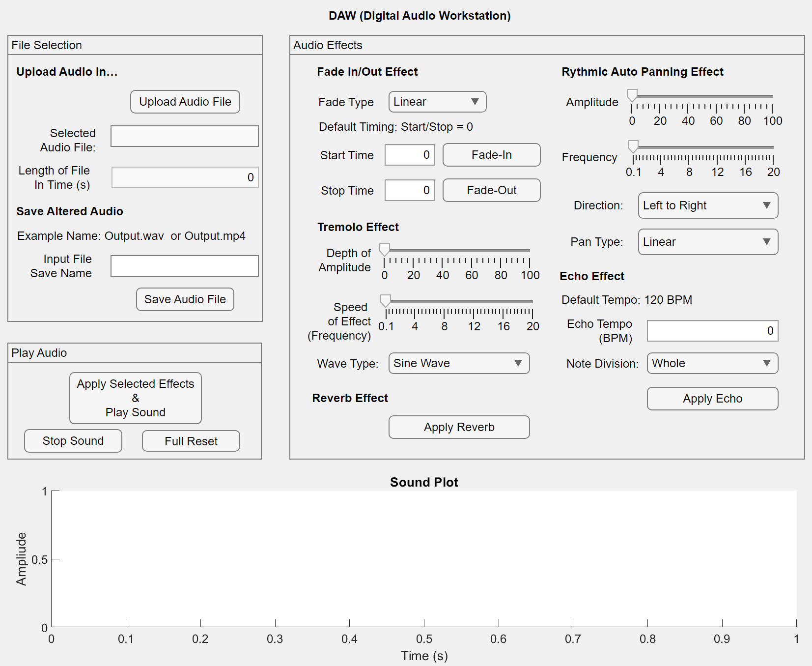Screen dimensions: 812x666
Task: Click the Start Time input field
Action: [x=409, y=155]
